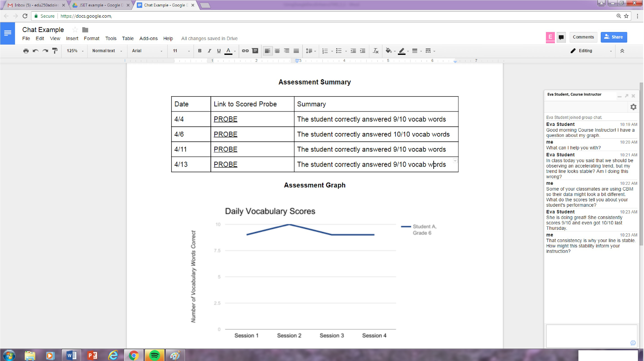Open Spotify from the taskbar
The image size is (644, 361).
pyautogui.click(x=155, y=355)
